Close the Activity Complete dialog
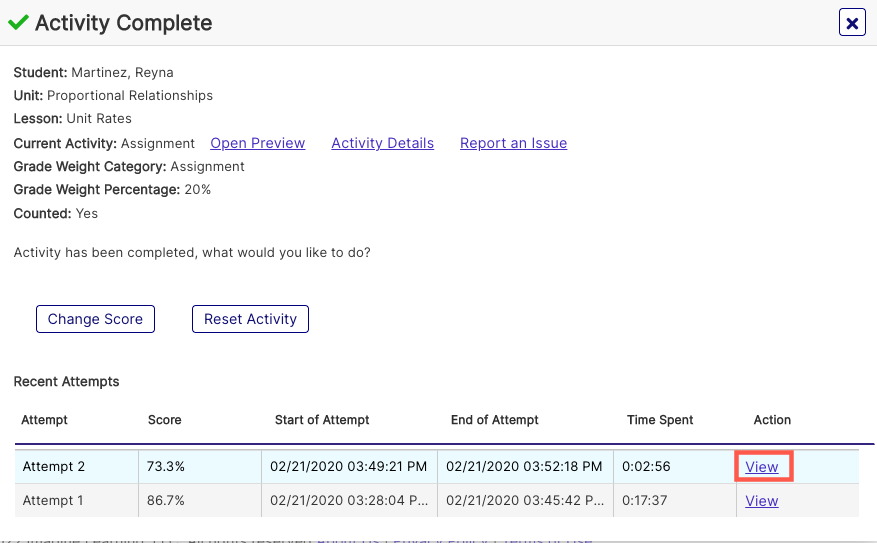 tap(852, 23)
